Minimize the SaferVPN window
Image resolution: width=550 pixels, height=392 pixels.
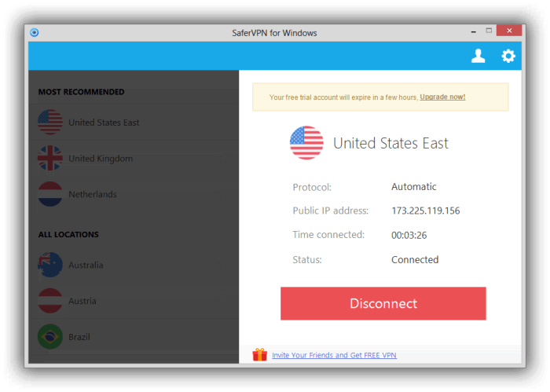(474, 31)
